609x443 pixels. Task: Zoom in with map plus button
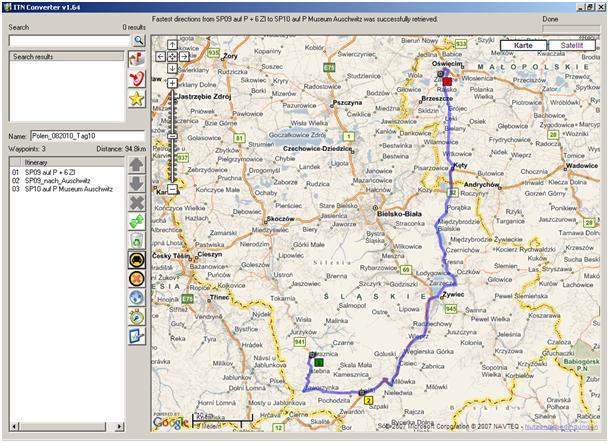(172, 83)
